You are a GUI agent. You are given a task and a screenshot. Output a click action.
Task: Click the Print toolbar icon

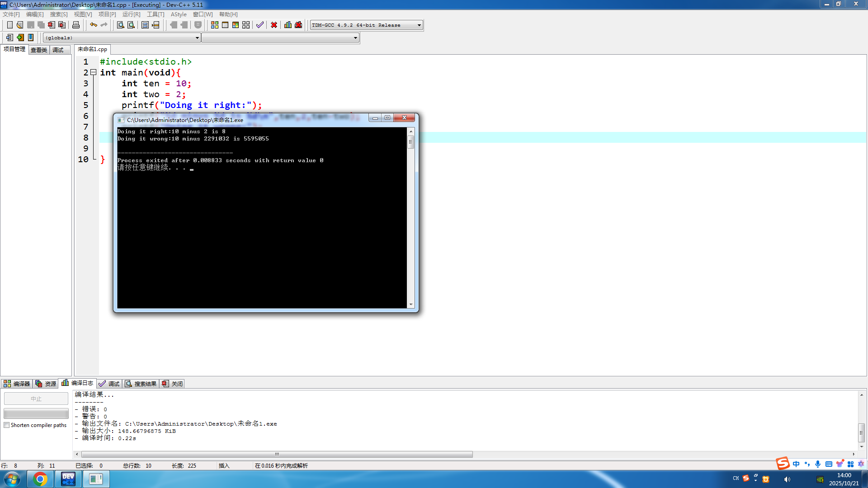pos(76,25)
